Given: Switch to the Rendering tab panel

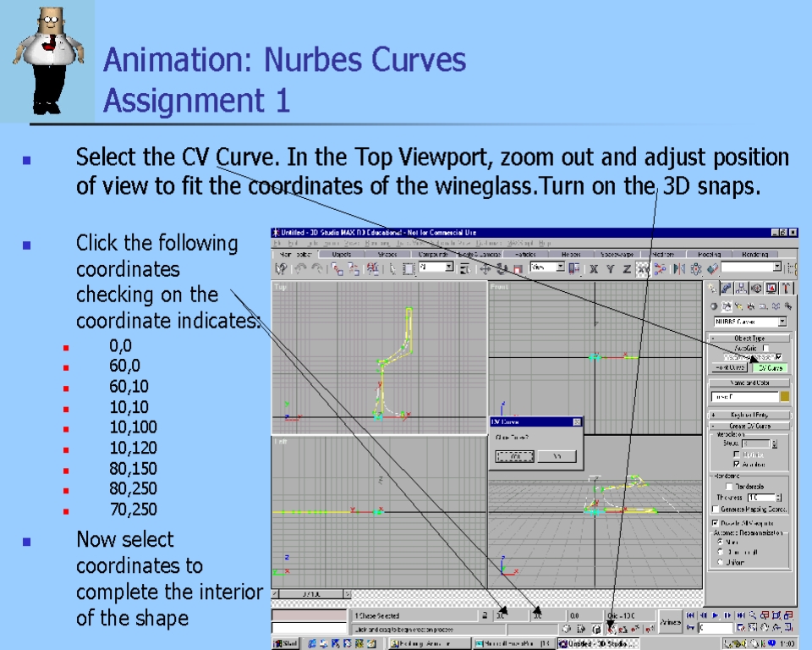Looking at the screenshot, I should [754, 254].
